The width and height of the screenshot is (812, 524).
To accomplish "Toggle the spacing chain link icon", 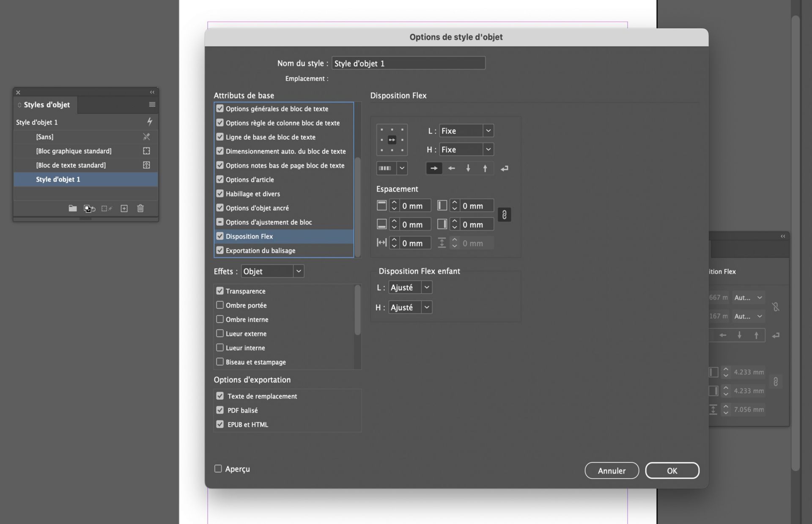I will click(x=504, y=215).
